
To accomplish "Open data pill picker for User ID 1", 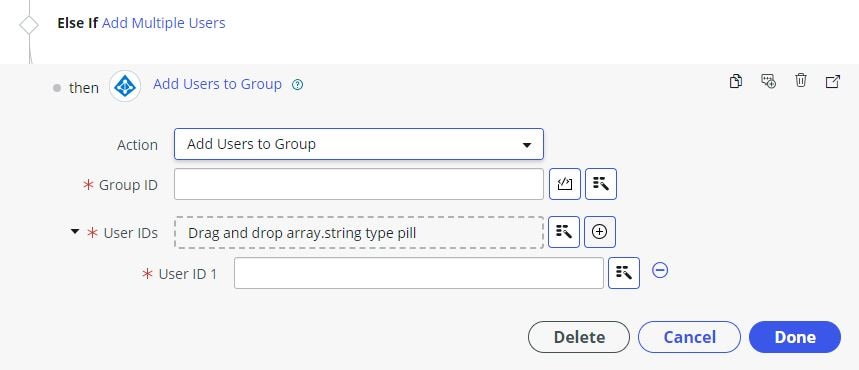I will 624,273.
